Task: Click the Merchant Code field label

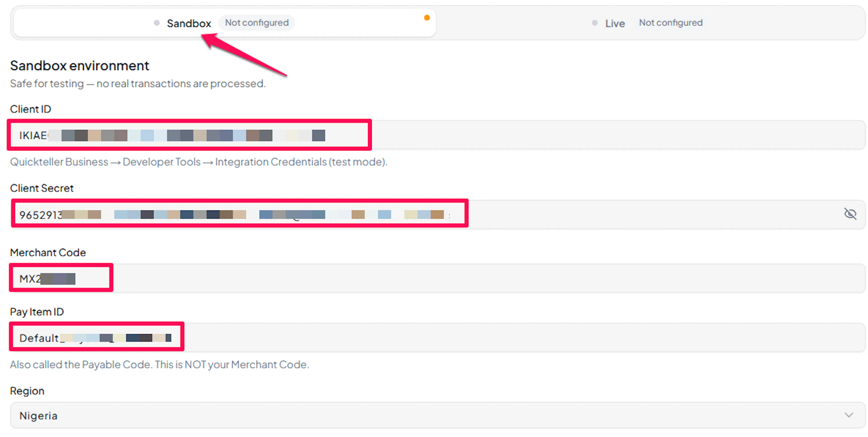Action: tap(48, 252)
